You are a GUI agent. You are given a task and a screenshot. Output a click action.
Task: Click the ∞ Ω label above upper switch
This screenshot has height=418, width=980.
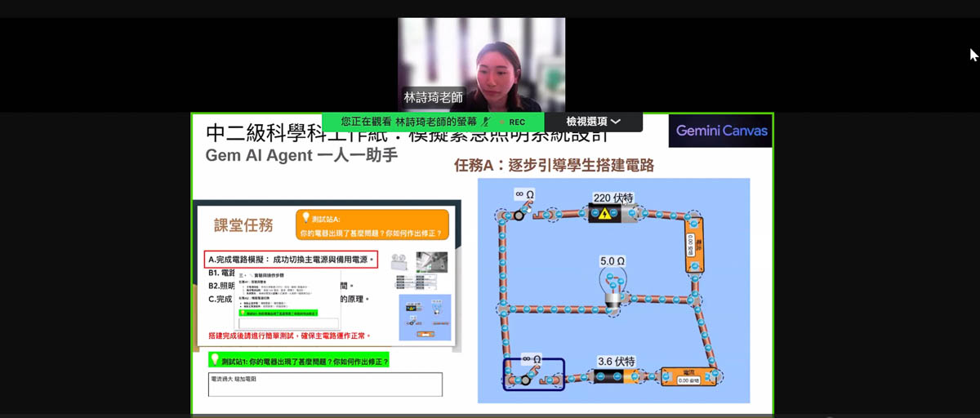(x=523, y=194)
